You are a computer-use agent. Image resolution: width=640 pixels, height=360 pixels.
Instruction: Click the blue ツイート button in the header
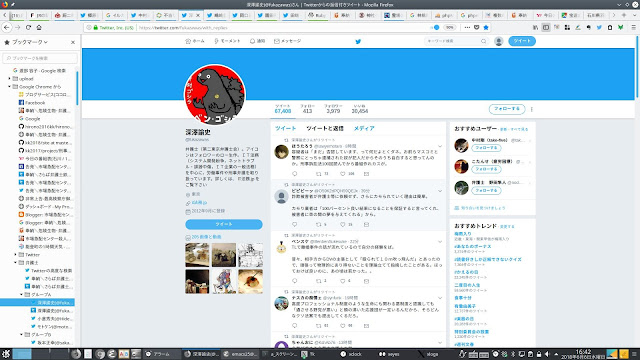522,41
